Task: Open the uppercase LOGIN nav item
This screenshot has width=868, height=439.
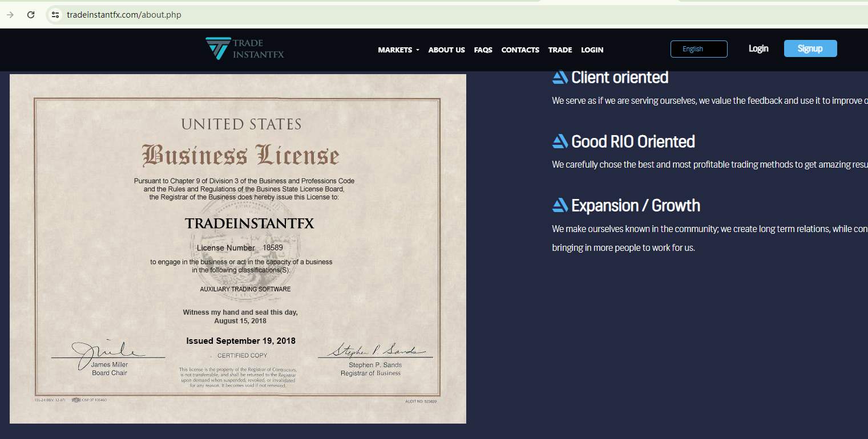Action: point(592,50)
